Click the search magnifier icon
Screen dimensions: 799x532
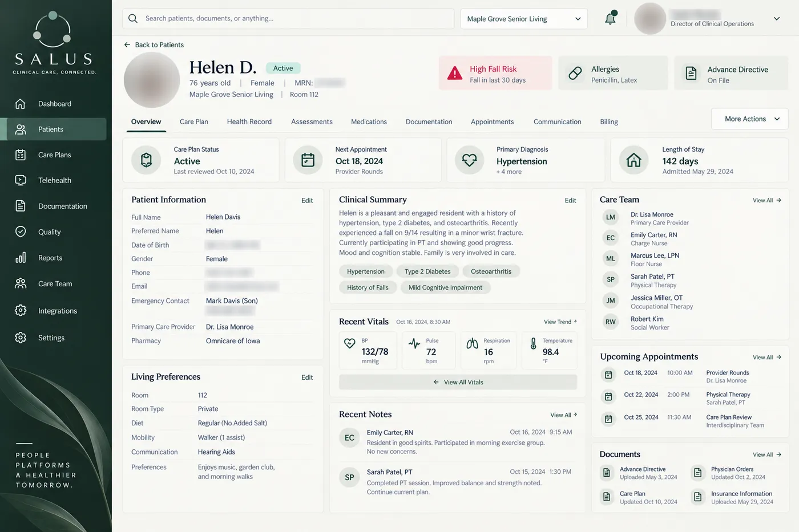click(133, 18)
